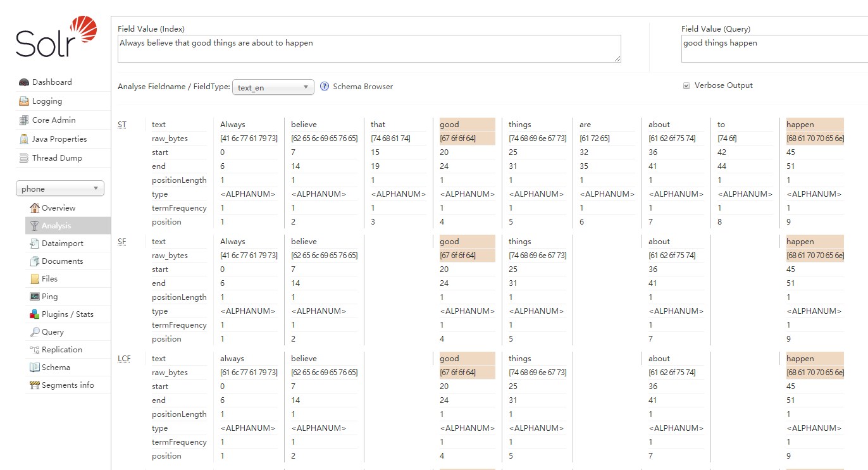Click the Dashboard icon in sidebar

[x=24, y=82]
